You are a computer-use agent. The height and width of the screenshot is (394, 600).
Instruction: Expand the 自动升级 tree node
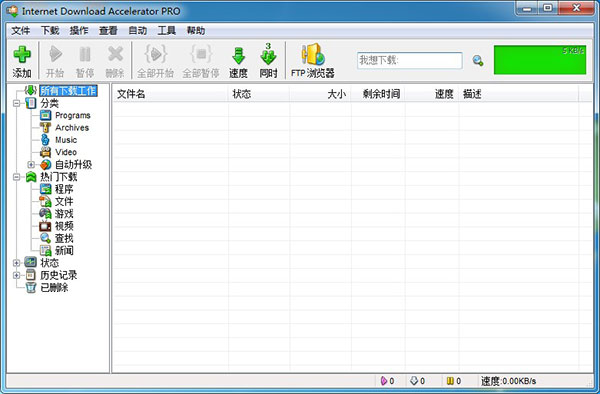pyautogui.click(x=31, y=164)
